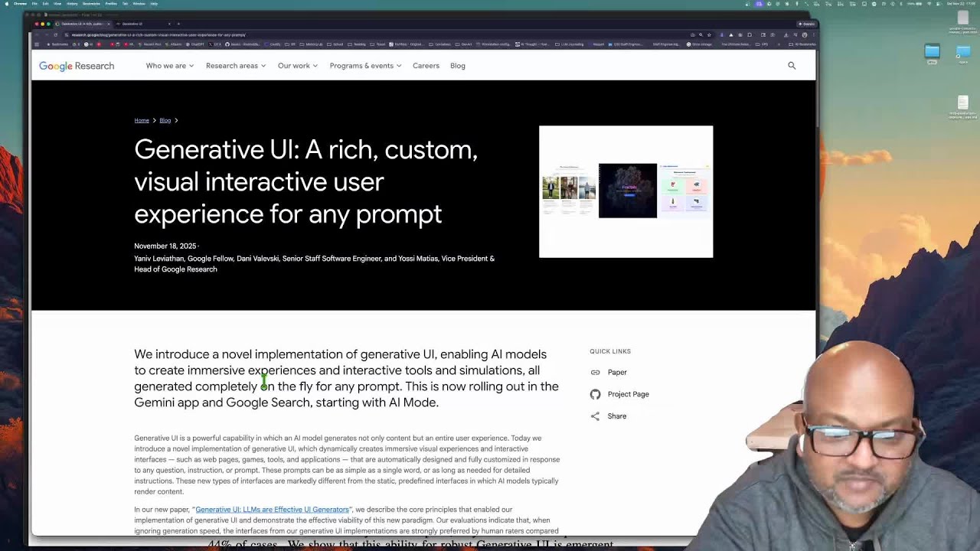Open 'Generative UI: LLMs are Effective UI Generators' link

[272, 510]
